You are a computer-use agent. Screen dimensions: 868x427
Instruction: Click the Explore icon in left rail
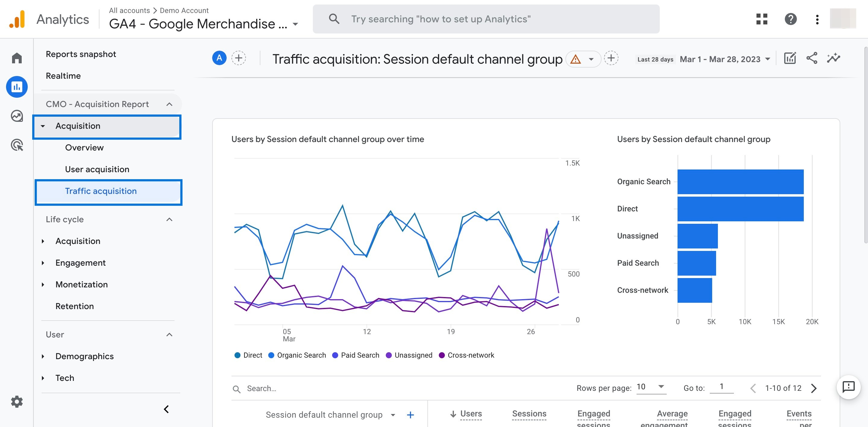click(x=17, y=116)
